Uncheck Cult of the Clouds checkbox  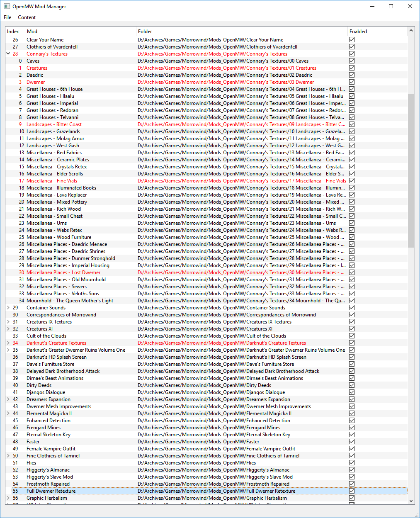click(x=352, y=336)
